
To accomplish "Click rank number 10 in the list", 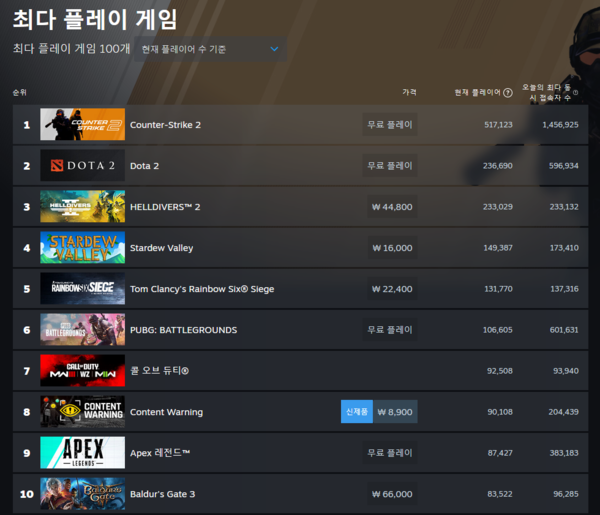I will tap(27, 494).
